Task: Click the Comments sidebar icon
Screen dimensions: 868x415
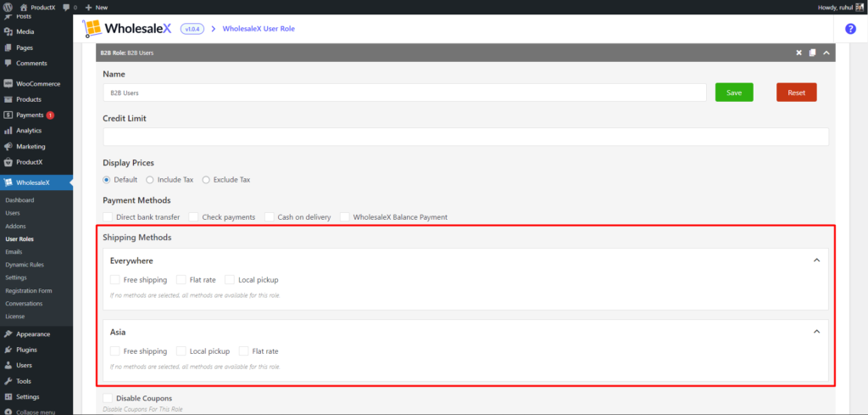Action: 8,63
